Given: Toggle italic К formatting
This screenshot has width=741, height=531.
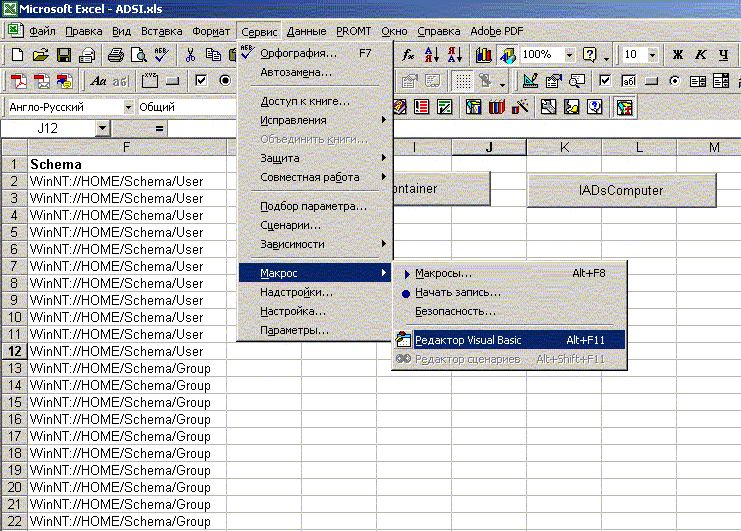Looking at the screenshot, I should pyautogui.click(x=701, y=55).
